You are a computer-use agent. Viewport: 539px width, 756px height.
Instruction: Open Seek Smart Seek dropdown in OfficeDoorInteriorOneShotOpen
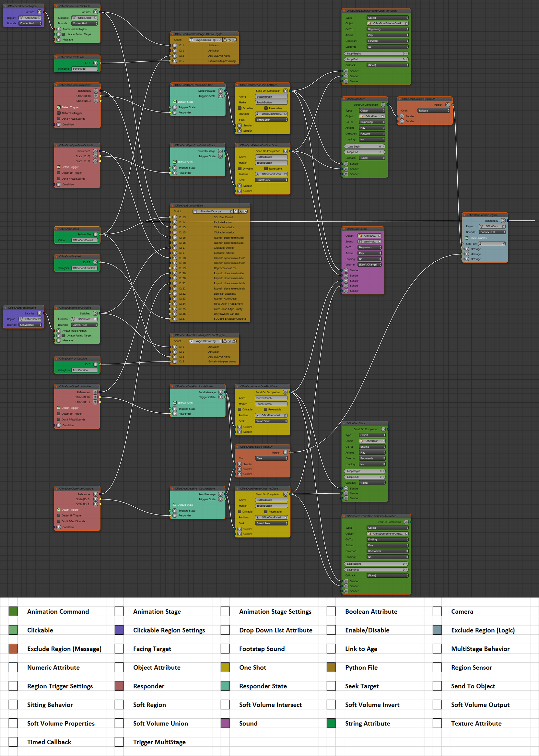(271, 120)
